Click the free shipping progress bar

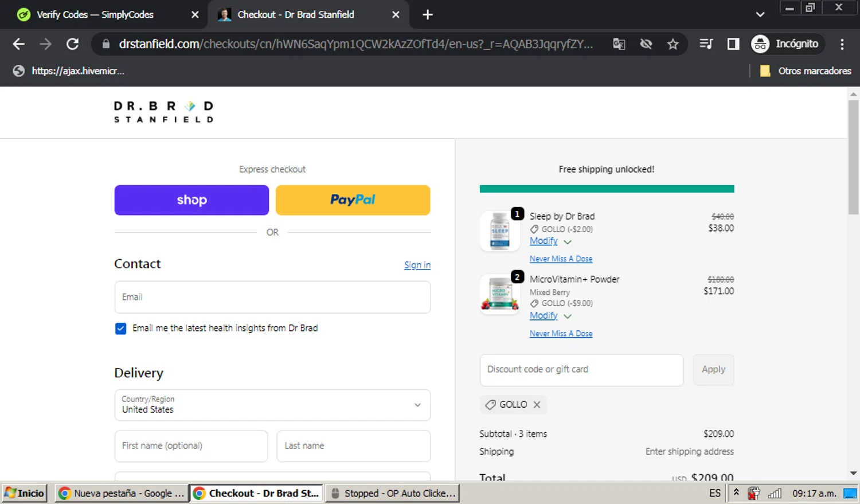(607, 189)
